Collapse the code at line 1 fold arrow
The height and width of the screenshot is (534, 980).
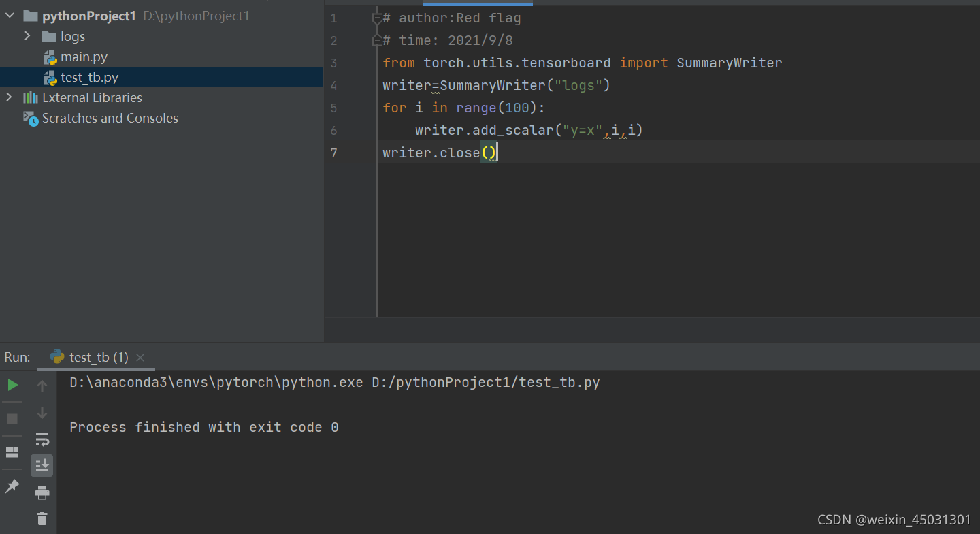click(377, 18)
